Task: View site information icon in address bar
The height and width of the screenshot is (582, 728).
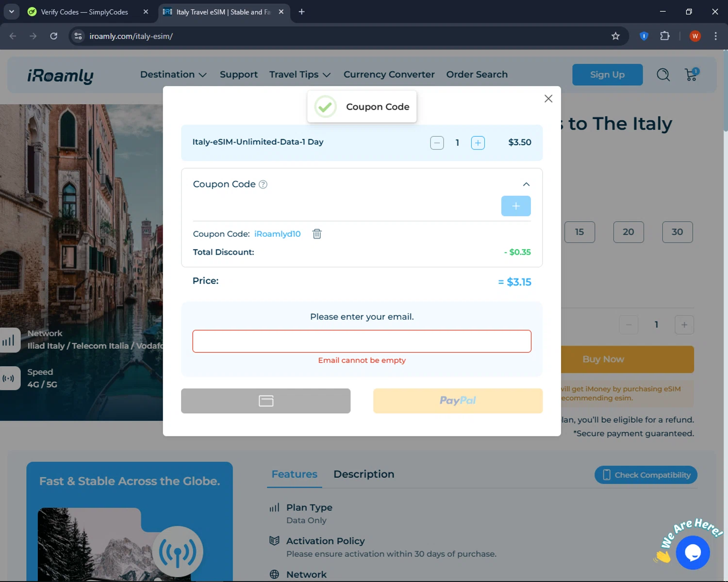Action: coord(78,36)
